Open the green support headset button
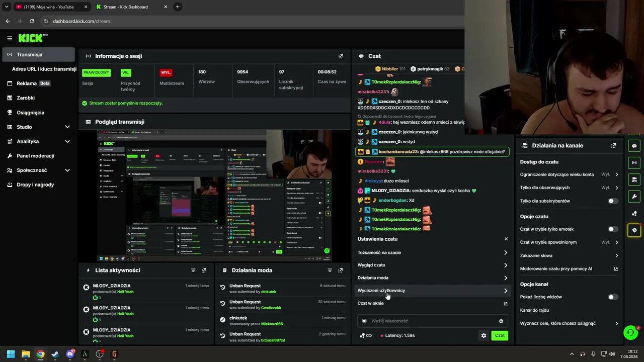This screenshot has height=362, width=644. click(630, 332)
